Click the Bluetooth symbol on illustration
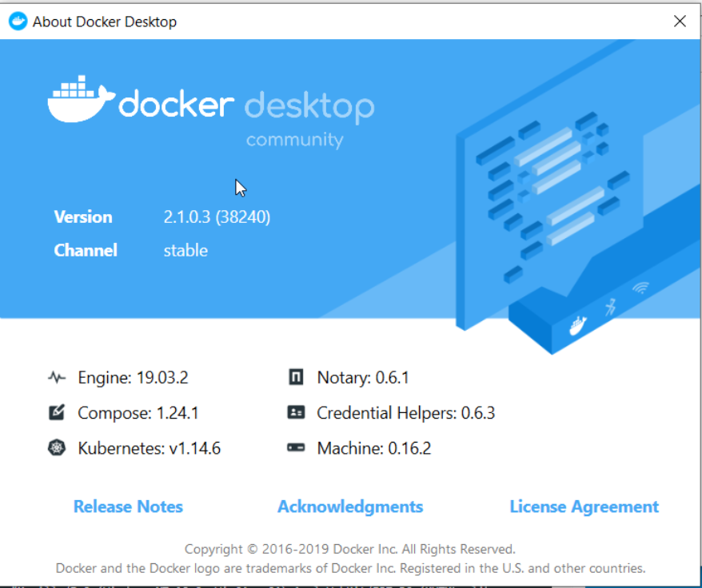 (609, 307)
